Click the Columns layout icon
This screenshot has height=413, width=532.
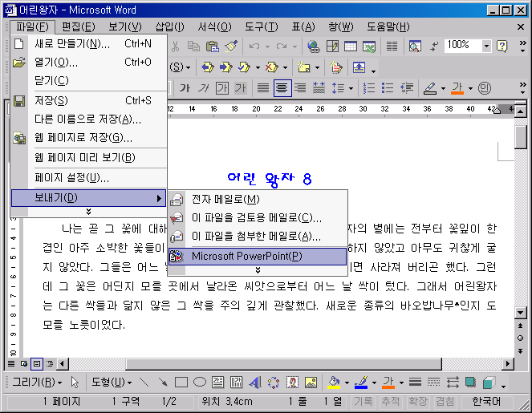coord(392,47)
